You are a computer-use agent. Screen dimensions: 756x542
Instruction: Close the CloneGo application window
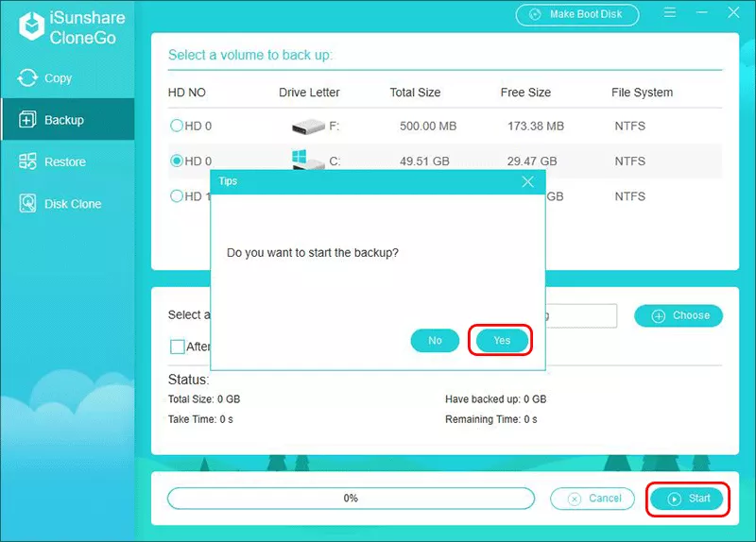point(733,12)
